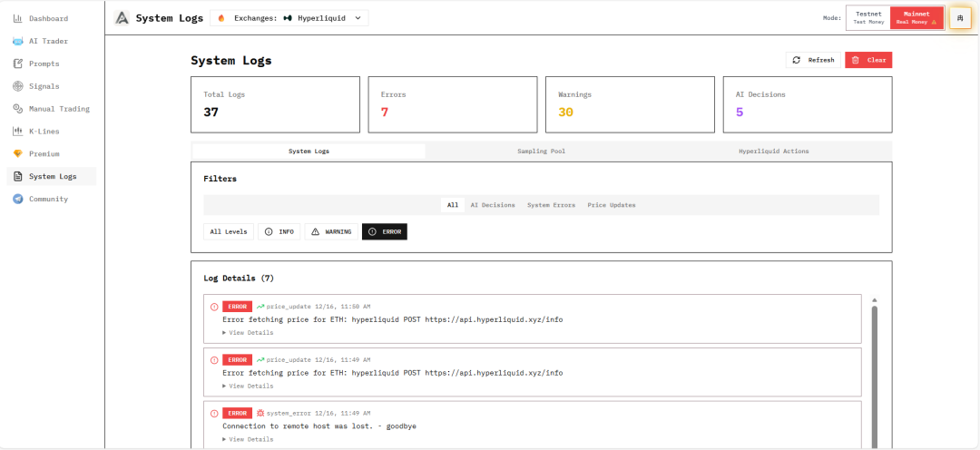Click the language switch icon top-right

pyautogui.click(x=960, y=18)
